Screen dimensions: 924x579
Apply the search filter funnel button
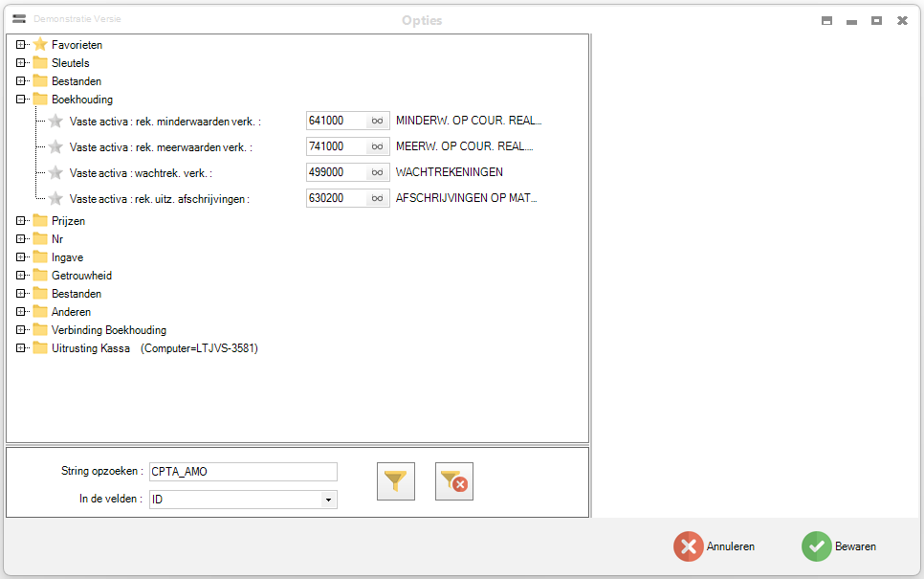tap(396, 481)
